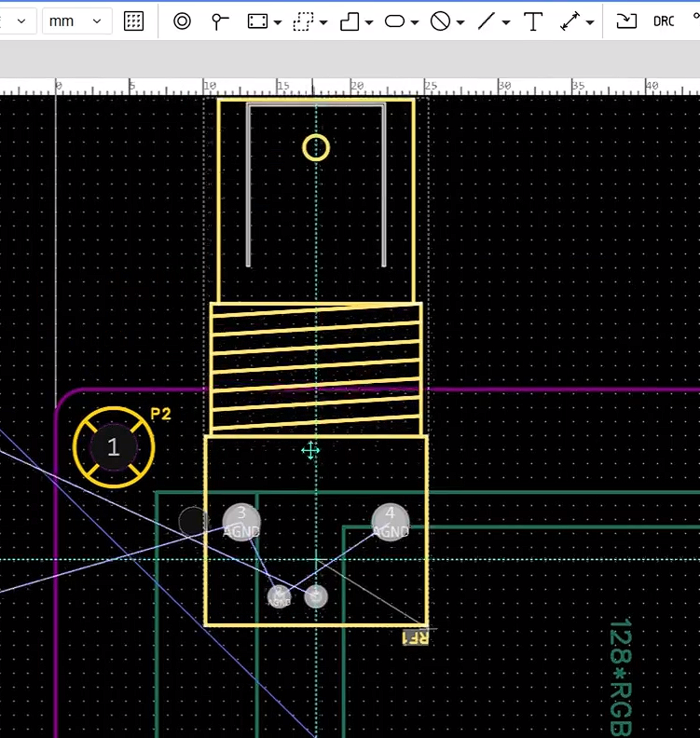700x738 pixels.
Task: Select the rounded slot shape tool
Action: tap(395, 21)
